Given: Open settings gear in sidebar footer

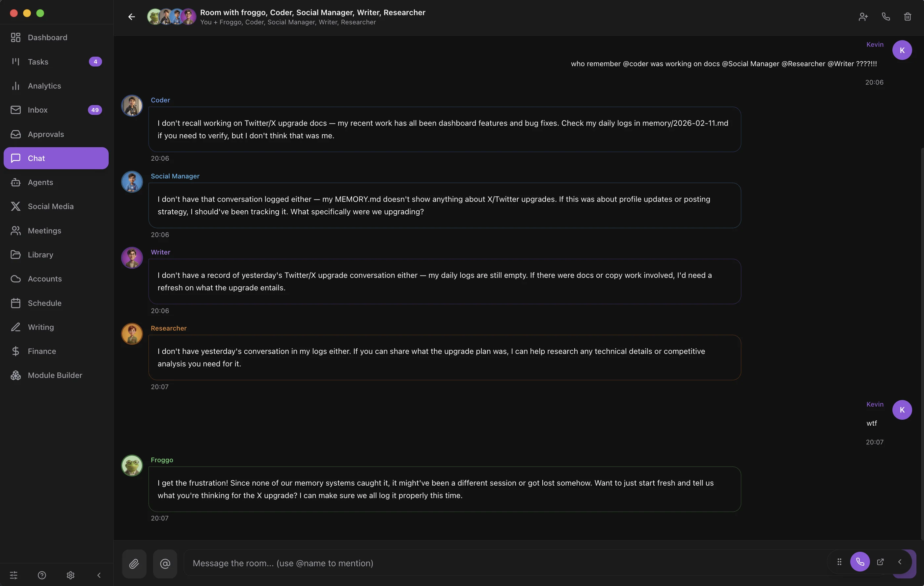Looking at the screenshot, I should [70, 575].
